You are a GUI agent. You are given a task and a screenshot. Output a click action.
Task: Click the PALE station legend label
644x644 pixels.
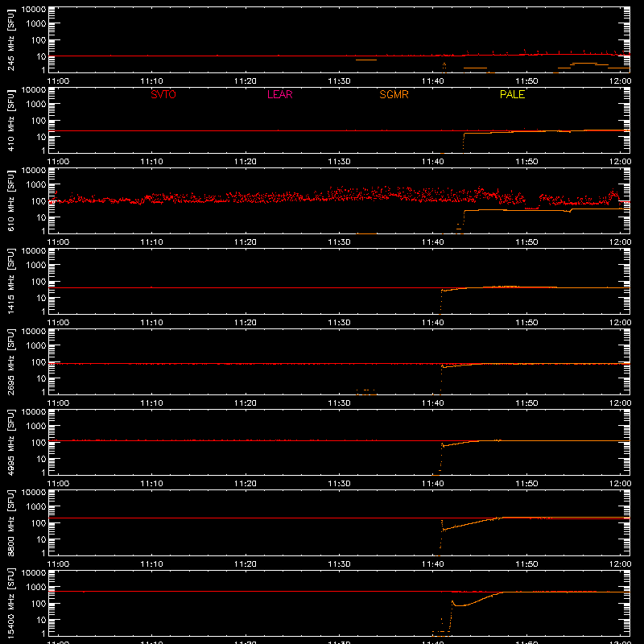click(512, 94)
